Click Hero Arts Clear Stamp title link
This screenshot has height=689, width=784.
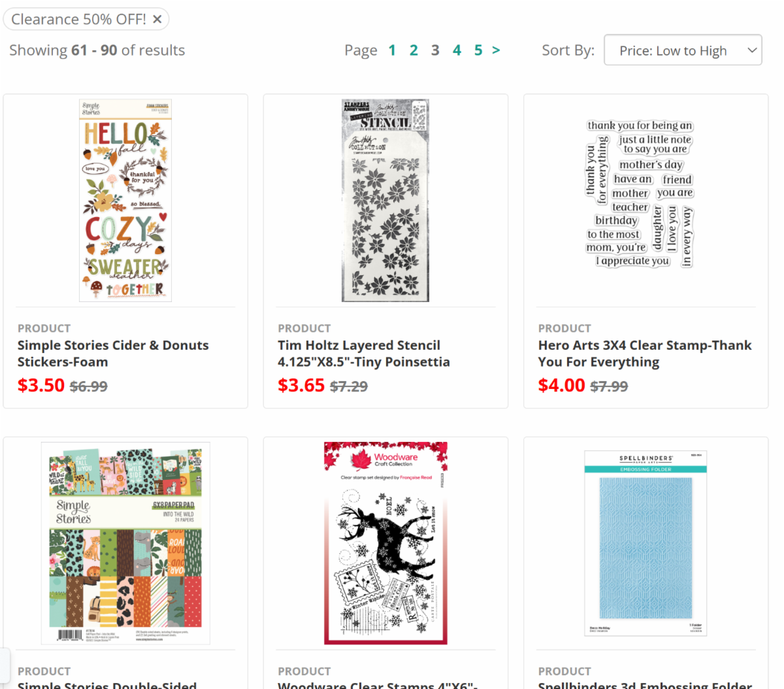click(645, 354)
